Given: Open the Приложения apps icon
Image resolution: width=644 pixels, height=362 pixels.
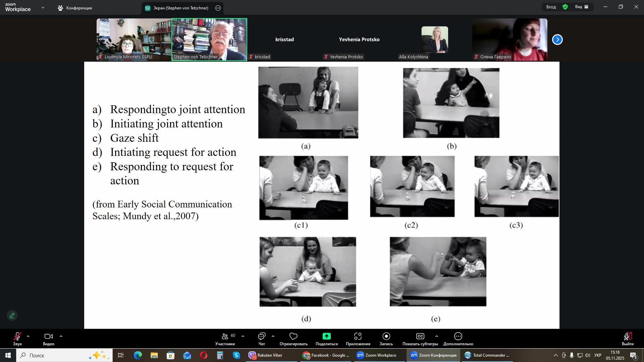Looking at the screenshot, I should pos(358,337).
